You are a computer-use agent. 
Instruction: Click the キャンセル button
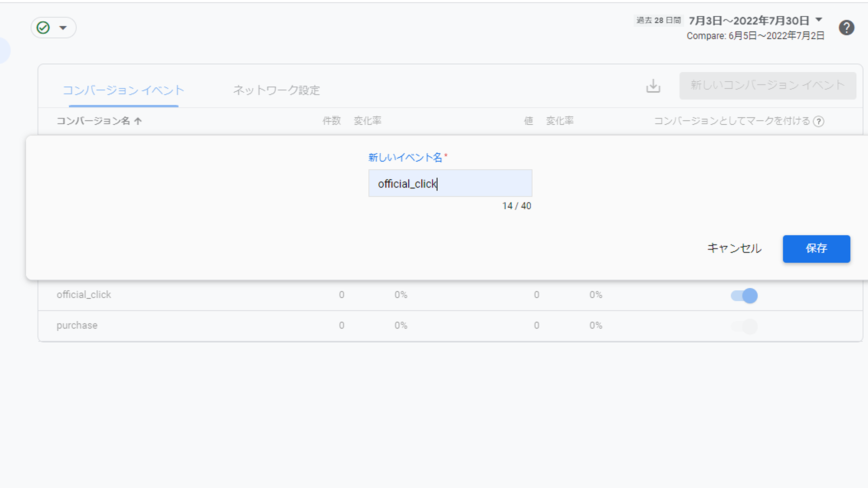pos(733,249)
